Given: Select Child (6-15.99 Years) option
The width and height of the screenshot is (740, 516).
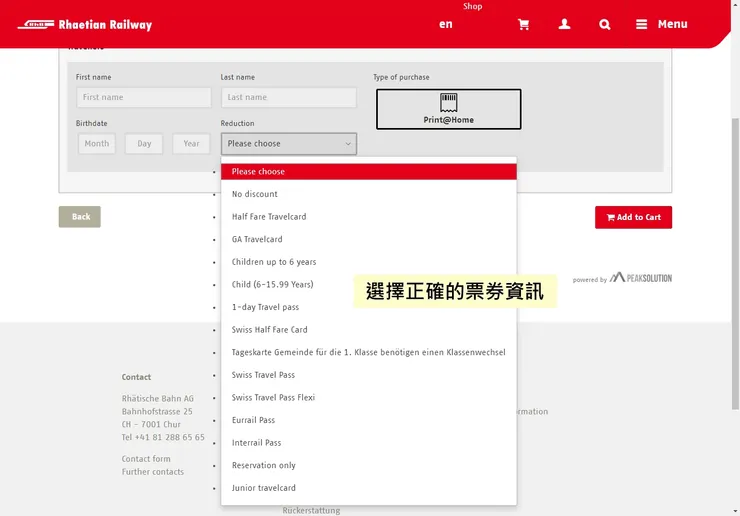Looking at the screenshot, I should 369,285.
